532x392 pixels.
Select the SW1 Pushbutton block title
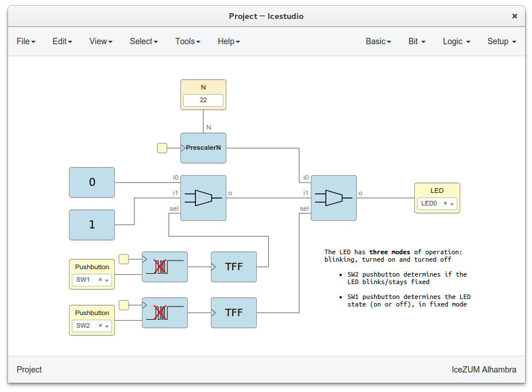click(x=92, y=267)
